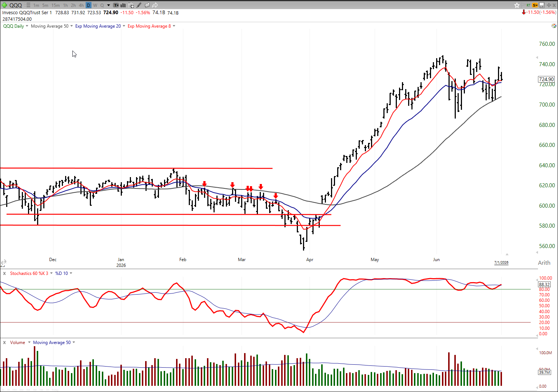Click the bar chart style icon
Image resolution: width=558 pixels, height=392 pixels.
pyautogui.click(x=123, y=5)
